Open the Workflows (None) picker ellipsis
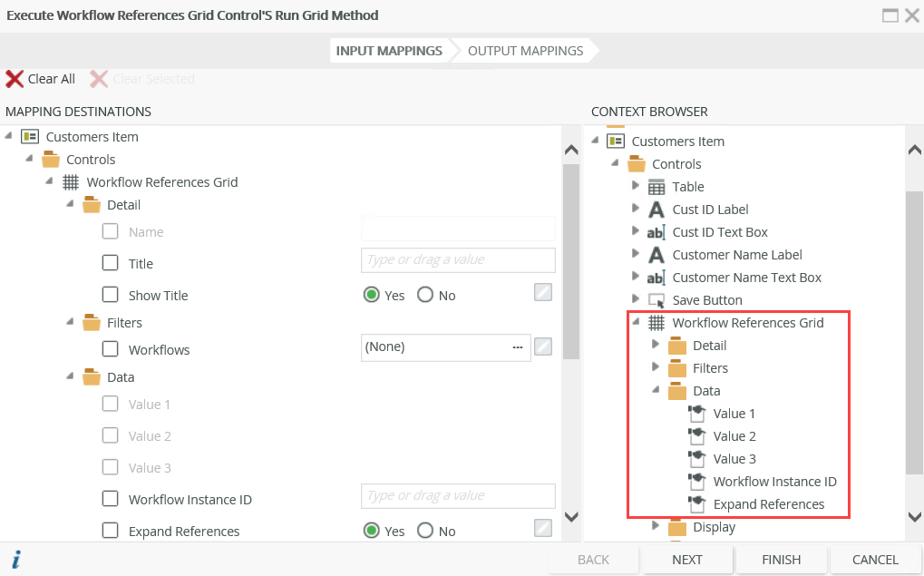This screenshot has height=576, width=924. [517, 347]
